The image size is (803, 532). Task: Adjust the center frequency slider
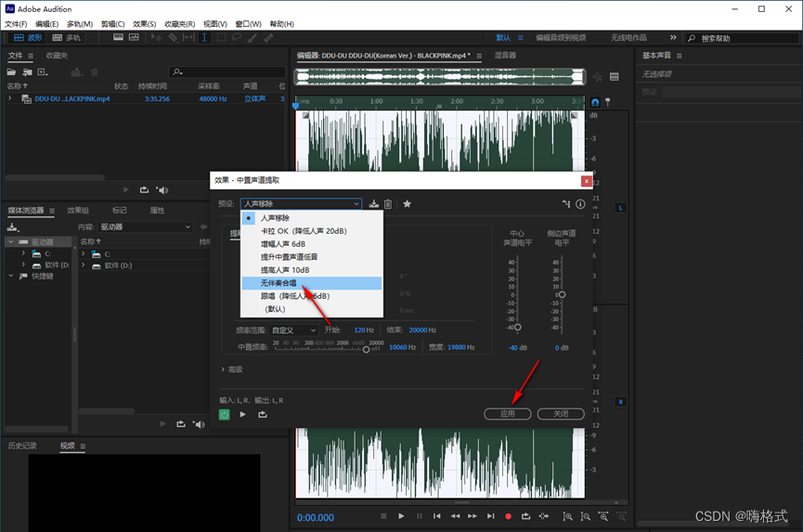click(366, 350)
